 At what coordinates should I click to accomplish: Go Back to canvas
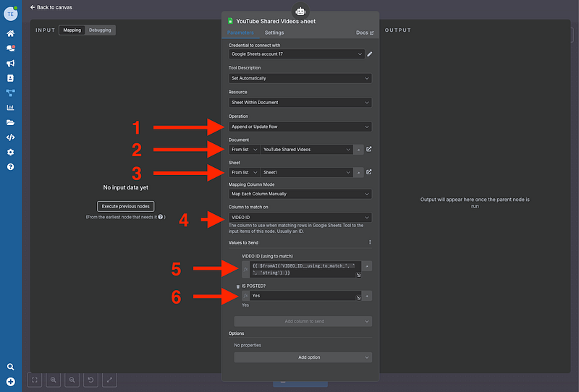pos(51,7)
